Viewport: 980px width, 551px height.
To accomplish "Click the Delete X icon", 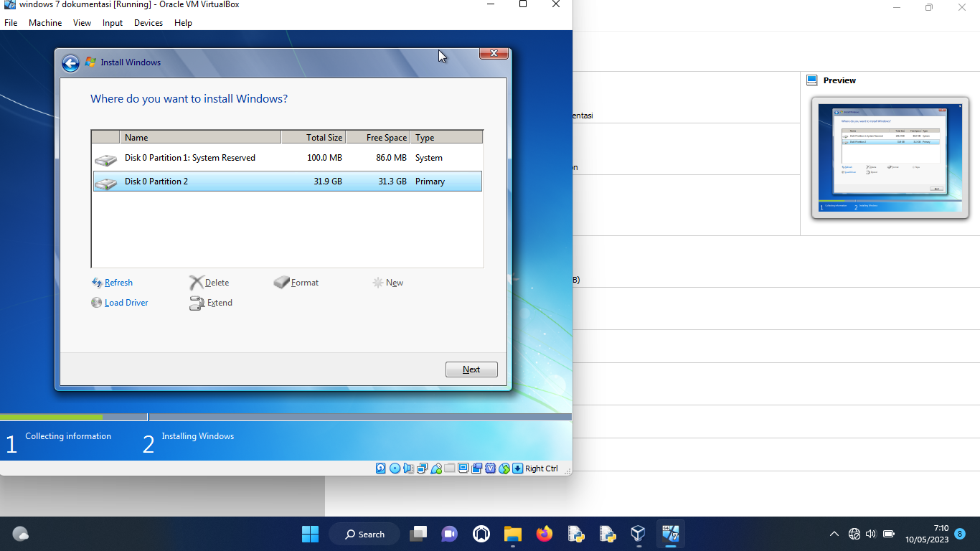I will tap(196, 283).
